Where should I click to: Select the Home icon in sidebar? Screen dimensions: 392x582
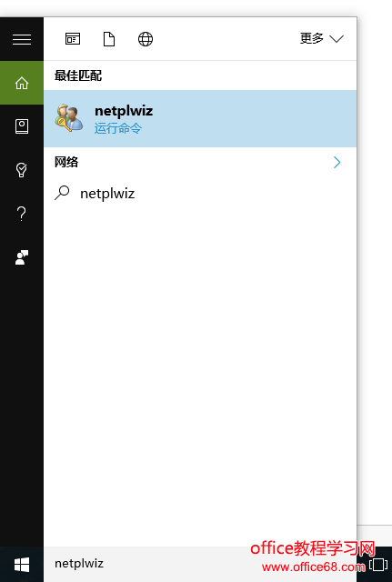click(22, 83)
